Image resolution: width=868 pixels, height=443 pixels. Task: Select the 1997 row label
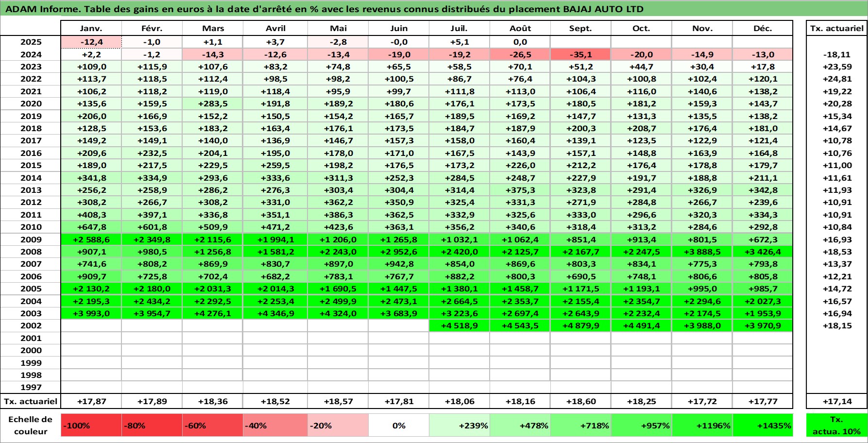[x=31, y=387]
